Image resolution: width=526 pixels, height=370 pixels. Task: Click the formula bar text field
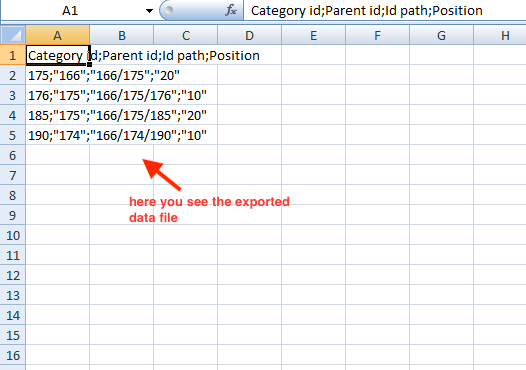coord(385,11)
